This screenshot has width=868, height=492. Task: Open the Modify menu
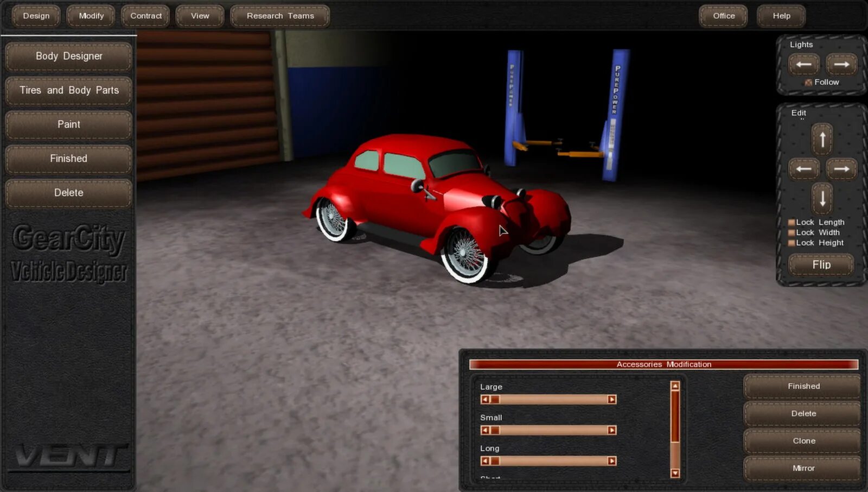(x=91, y=16)
